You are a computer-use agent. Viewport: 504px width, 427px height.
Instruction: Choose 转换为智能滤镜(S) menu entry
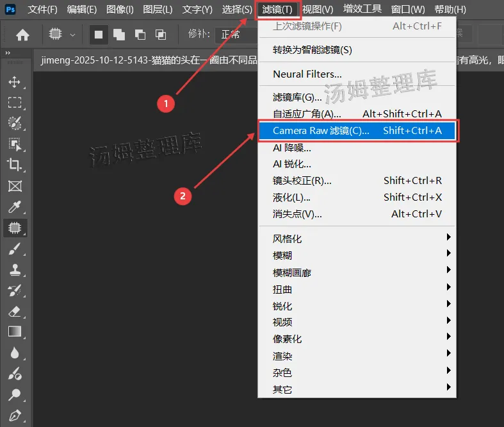click(357, 50)
